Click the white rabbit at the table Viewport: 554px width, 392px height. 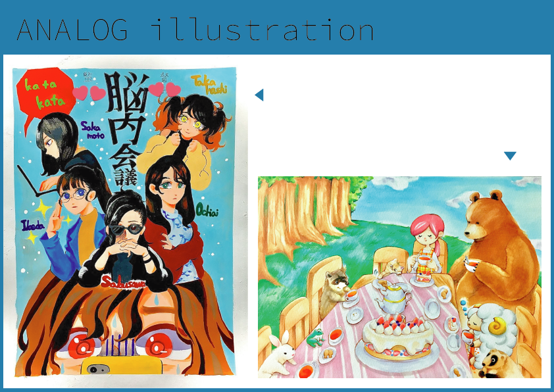[x=279, y=356]
